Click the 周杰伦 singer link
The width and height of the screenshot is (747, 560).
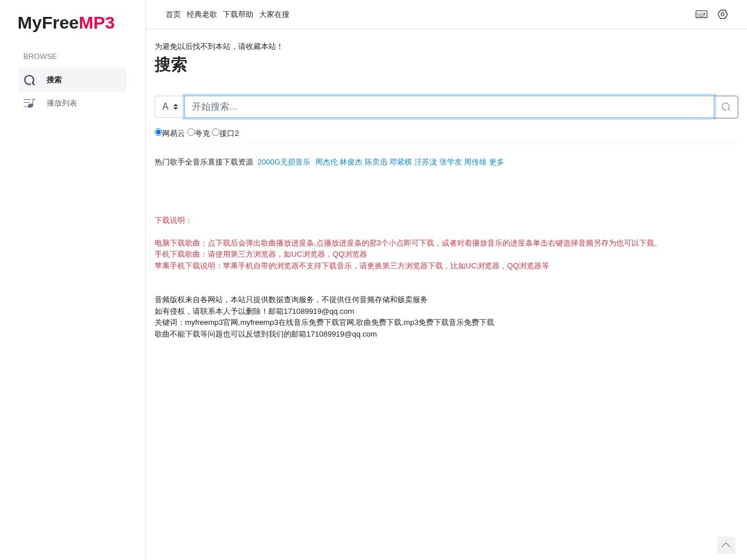(x=326, y=162)
